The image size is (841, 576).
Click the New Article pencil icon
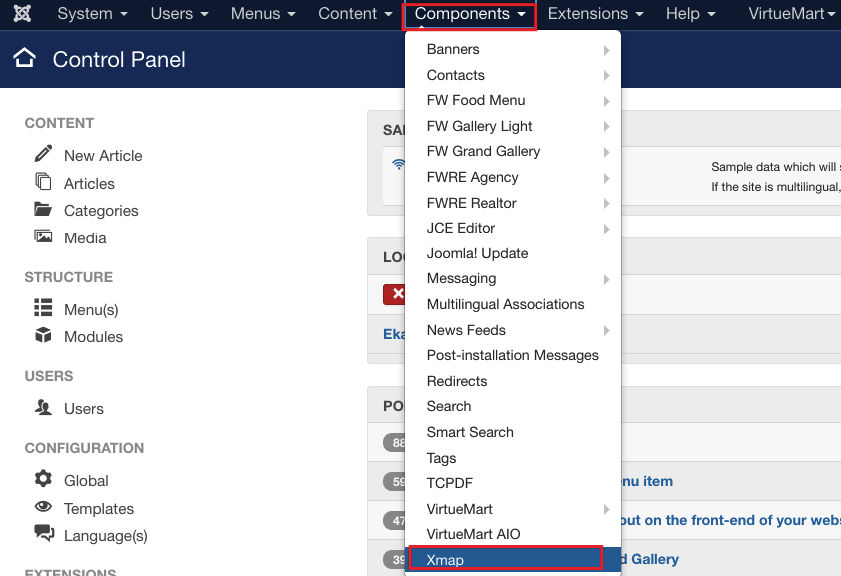pos(43,154)
